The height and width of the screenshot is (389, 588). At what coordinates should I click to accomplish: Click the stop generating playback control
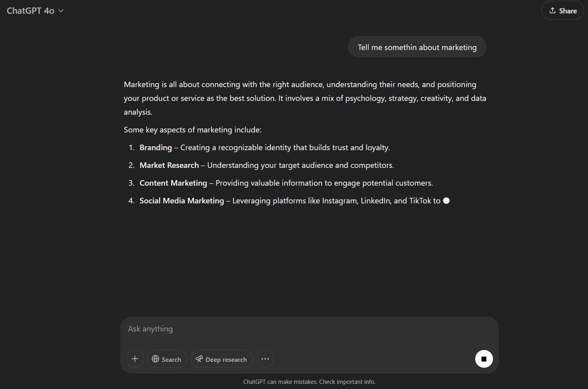tap(484, 359)
